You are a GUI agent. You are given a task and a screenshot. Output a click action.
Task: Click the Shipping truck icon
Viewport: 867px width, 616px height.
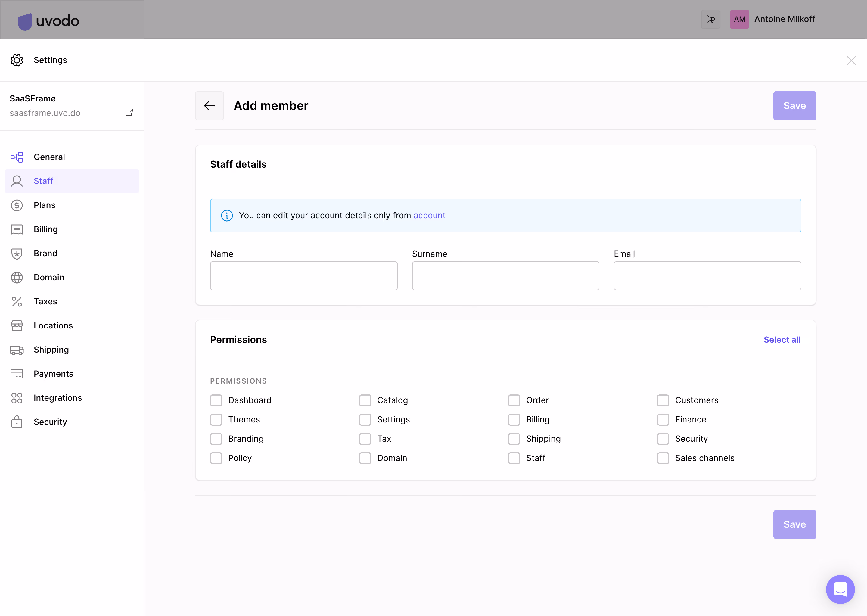tap(17, 350)
